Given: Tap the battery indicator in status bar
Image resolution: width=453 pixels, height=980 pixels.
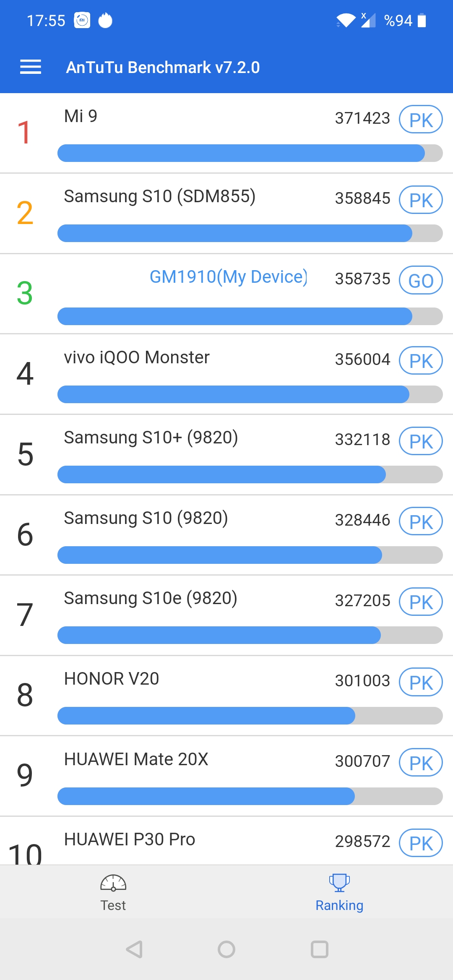Looking at the screenshot, I should [422, 20].
